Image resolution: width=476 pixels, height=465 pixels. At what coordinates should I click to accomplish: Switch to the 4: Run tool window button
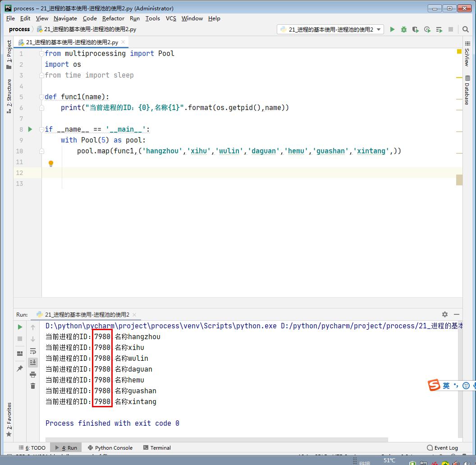pos(66,448)
